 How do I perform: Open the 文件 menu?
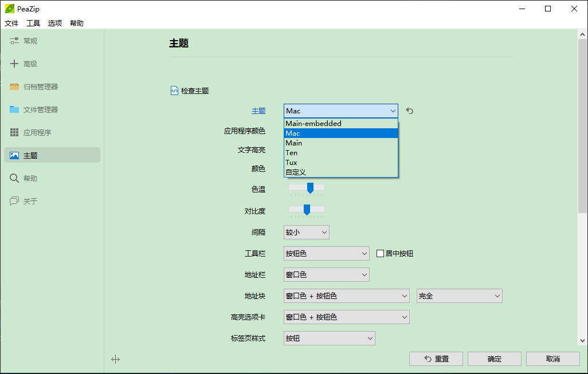click(11, 23)
